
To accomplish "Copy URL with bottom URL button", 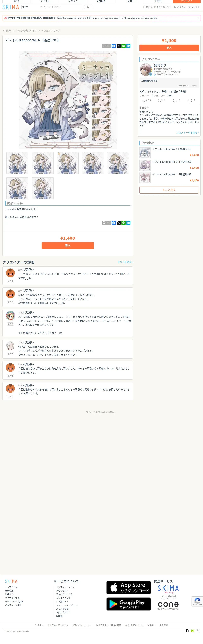I will [x=106, y=223].
